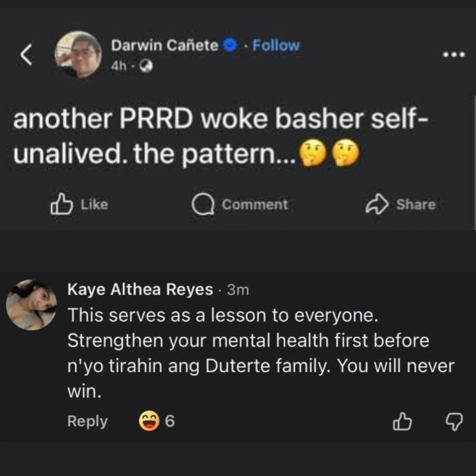Click the 4h post timestamp
476x476 pixels.
(119, 67)
